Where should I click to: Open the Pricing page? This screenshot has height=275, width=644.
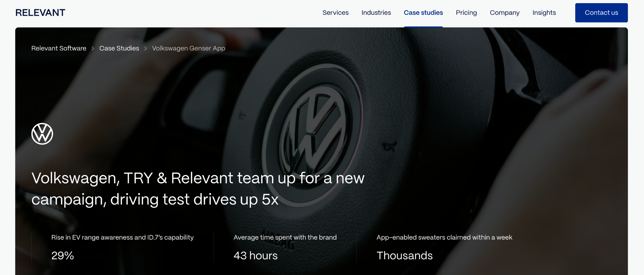466,13
